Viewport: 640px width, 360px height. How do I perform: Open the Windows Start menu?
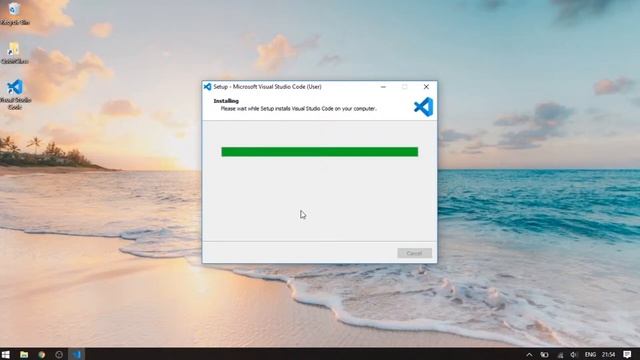6,354
